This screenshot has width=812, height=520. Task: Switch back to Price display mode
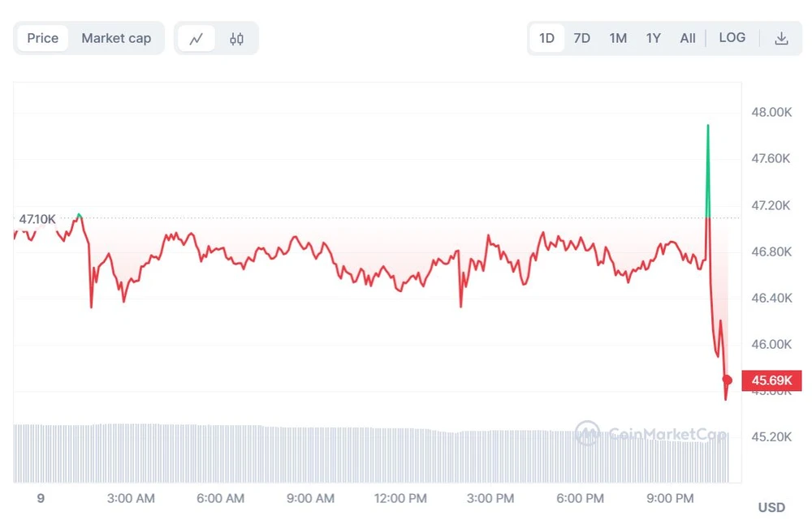(42, 37)
